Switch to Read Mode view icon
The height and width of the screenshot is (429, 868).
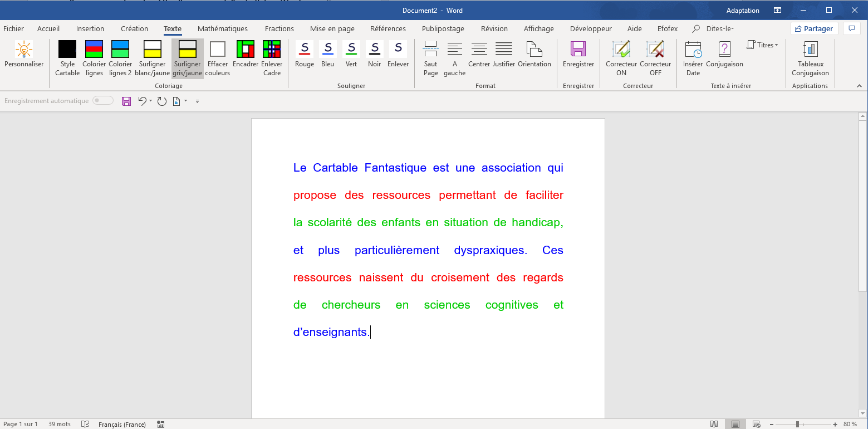tap(714, 424)
